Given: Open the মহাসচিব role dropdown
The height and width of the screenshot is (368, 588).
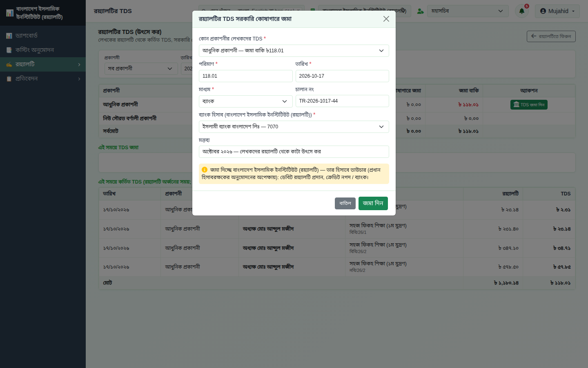Looking at the screenshot, I should point(468,11).
